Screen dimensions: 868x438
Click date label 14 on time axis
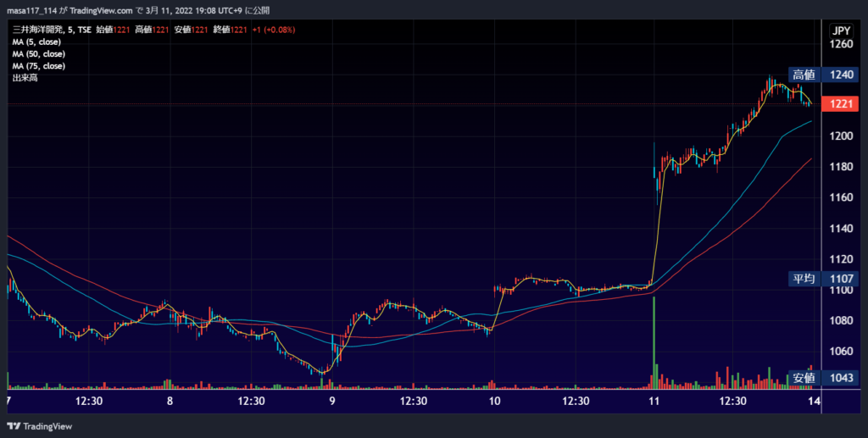click(814, 402)
